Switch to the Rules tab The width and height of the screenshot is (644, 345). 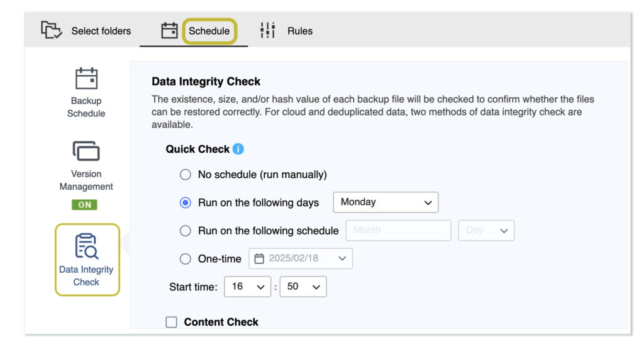pyautogui.click(x=299, y=31)
